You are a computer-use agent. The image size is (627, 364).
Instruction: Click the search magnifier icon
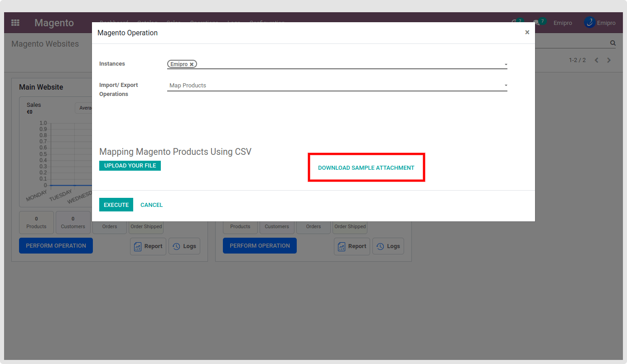pyautogui.click(x=613, y=43)
